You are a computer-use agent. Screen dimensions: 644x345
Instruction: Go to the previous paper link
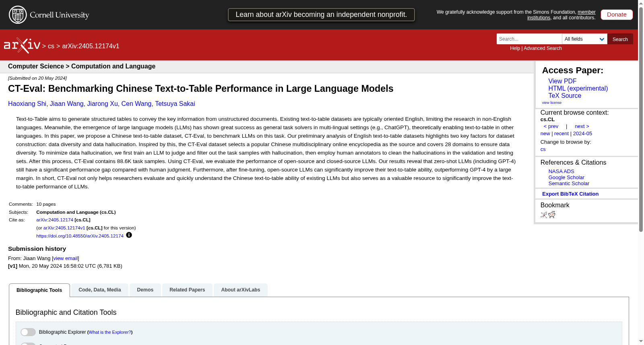point(551,126)
